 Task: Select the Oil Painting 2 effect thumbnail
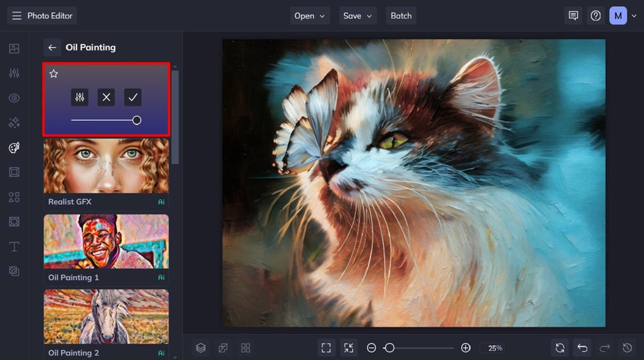pyautogui.click(x=106, y=316)
